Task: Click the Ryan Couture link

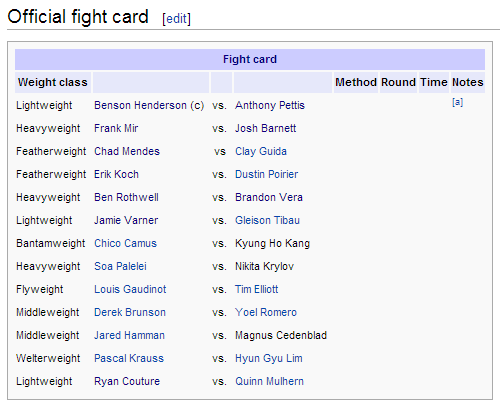Action: click(x=127, y=381)
